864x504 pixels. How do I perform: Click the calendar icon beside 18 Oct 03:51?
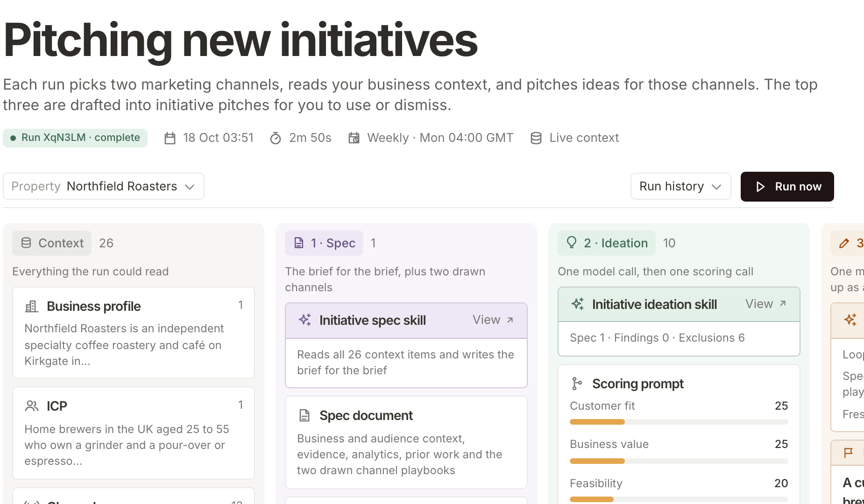click(x=170, y=138)
